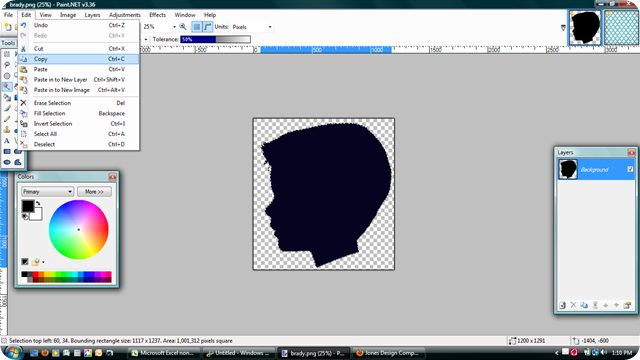Select the Lasso Select tool

[x=7, y=65]
